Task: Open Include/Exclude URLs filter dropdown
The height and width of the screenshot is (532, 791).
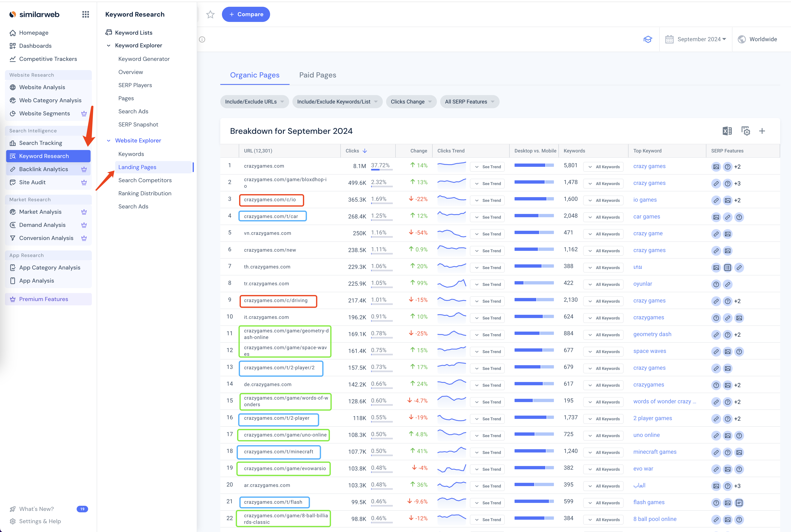Action: pyautogui.click(x=254, y=102)
